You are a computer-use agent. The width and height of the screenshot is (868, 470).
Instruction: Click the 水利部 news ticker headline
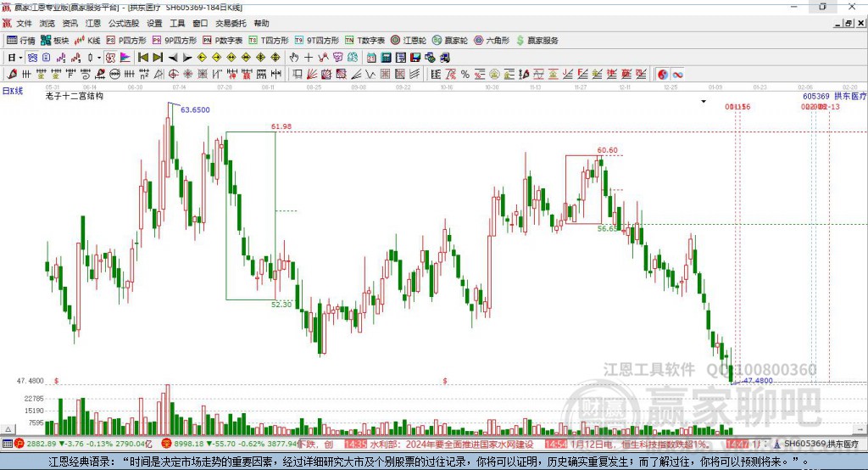click(x=451, y=445)
